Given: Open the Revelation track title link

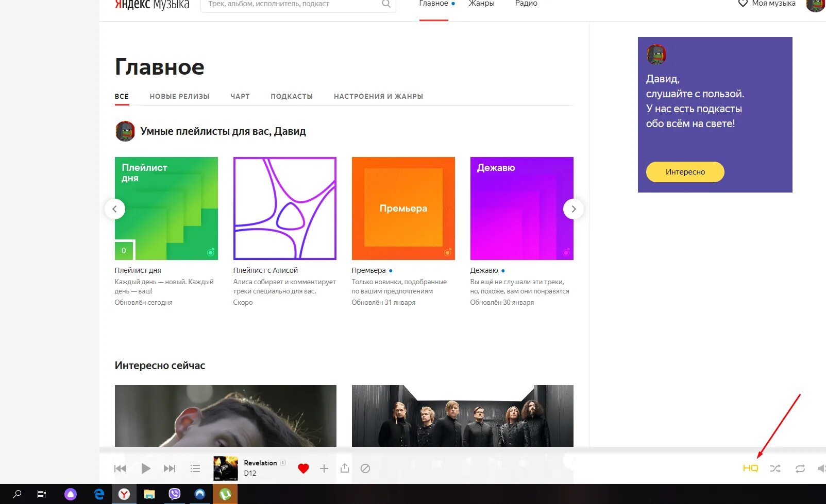Looking at the screenshot, I should point(260,463).
